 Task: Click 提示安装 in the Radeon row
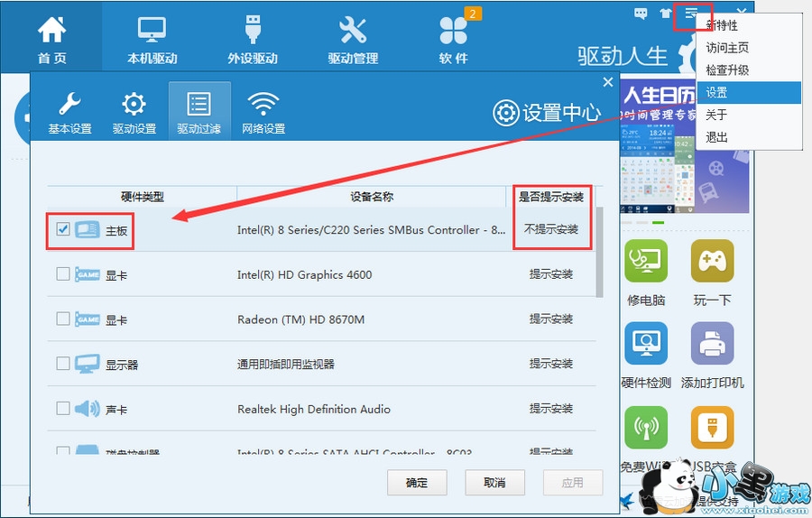551,319
